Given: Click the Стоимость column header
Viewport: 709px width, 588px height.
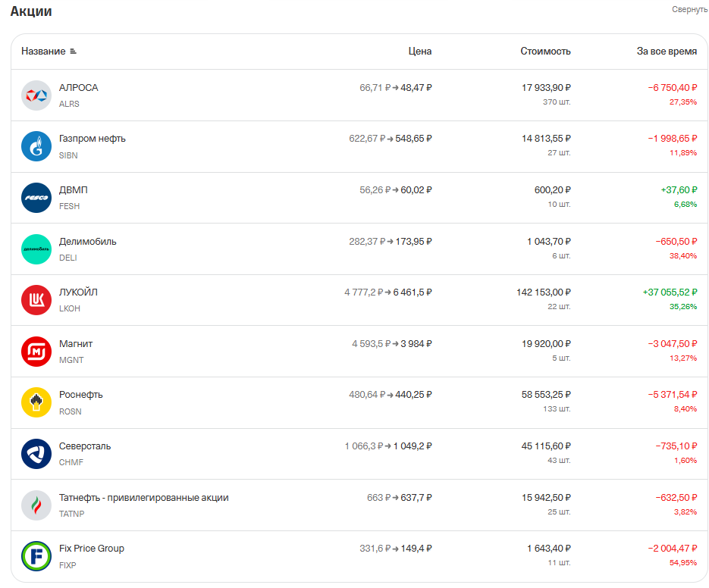Looking at the screenshot, I should pyautogui.click(x=545, y=52).
